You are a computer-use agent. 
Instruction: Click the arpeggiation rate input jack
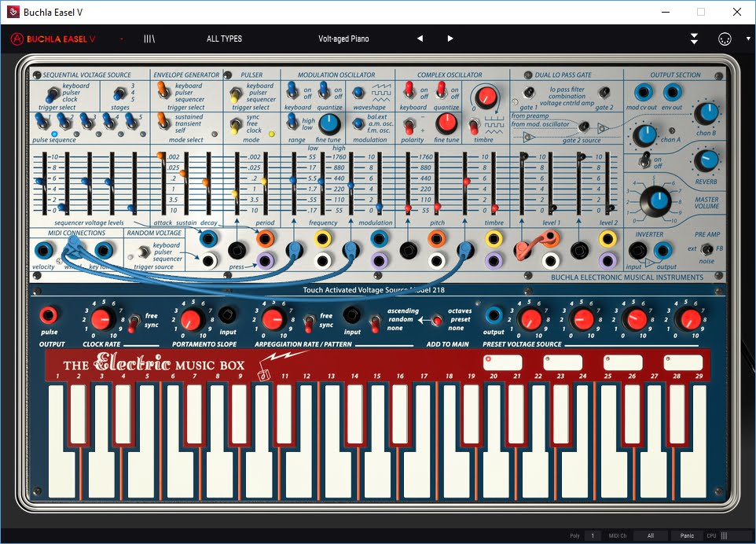coord(352,315)
